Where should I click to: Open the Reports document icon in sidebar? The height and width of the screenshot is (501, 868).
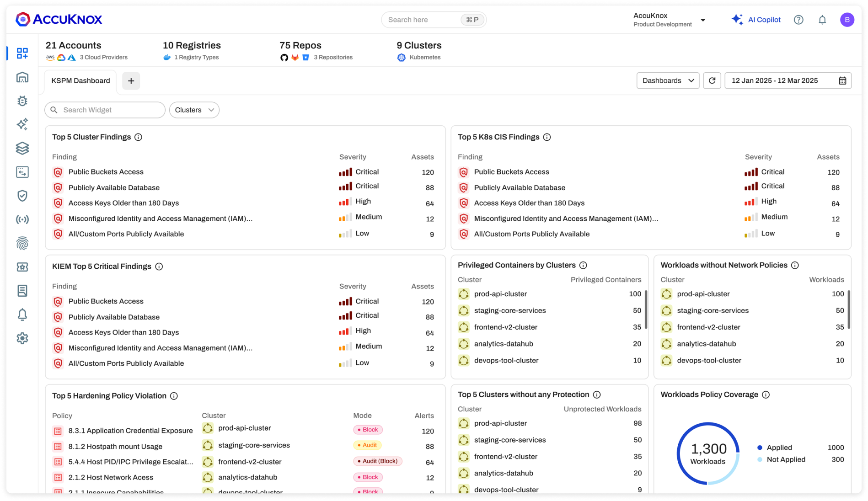tap(22, 291)
